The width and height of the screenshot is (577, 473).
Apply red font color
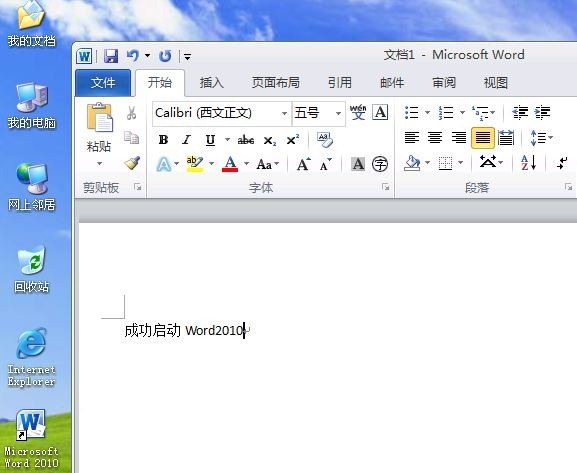pyautogui.click(x=230, y=164)
